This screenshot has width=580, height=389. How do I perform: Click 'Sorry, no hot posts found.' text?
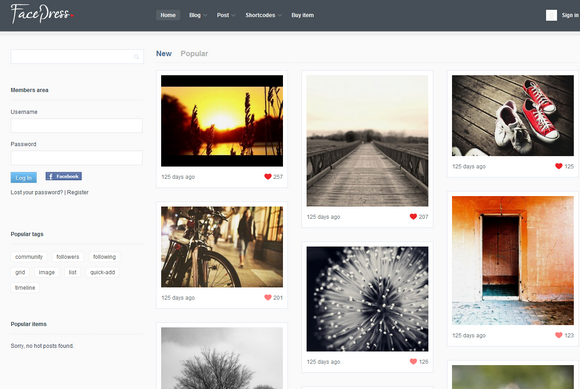pyautogui.click(x=42, y=346)
